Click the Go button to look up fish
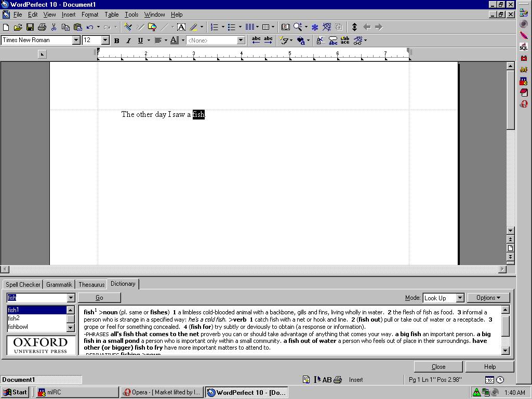This screenshot has width=532, height=399. point(99,298)
